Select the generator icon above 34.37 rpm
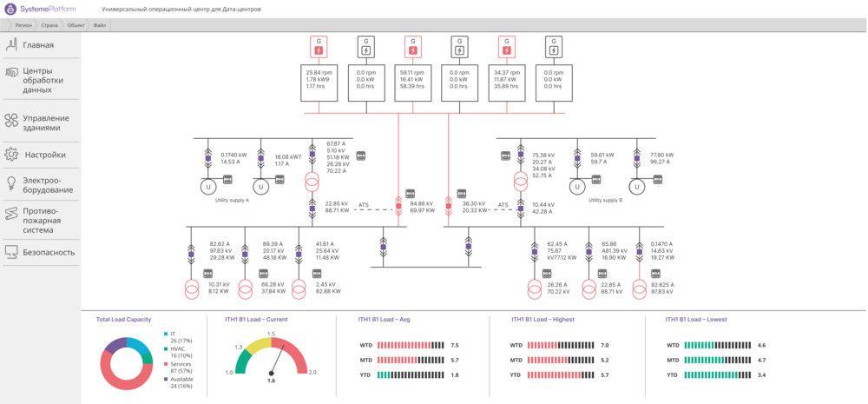Screen dimensions: 868x404 [x=506, y=45]
